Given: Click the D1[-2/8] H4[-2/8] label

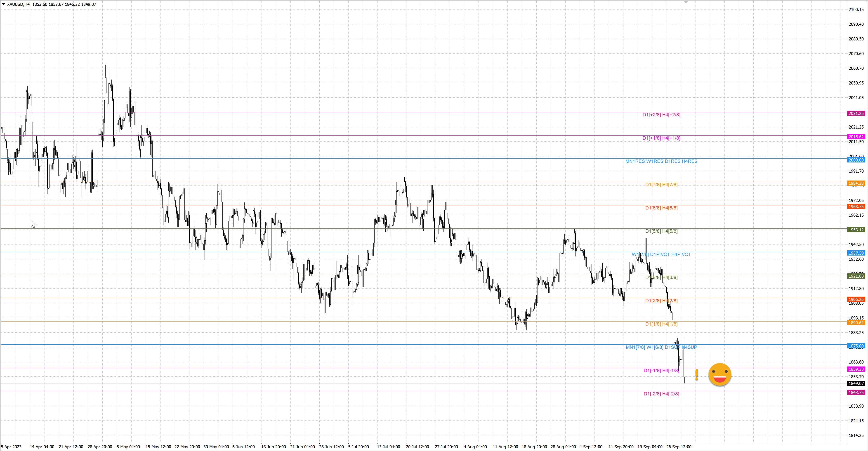Looking at the screenshot, I should (661, 394).
